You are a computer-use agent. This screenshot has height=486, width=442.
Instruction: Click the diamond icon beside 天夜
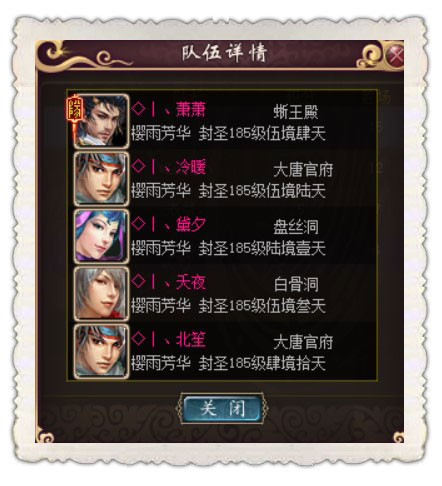(138, 281)
